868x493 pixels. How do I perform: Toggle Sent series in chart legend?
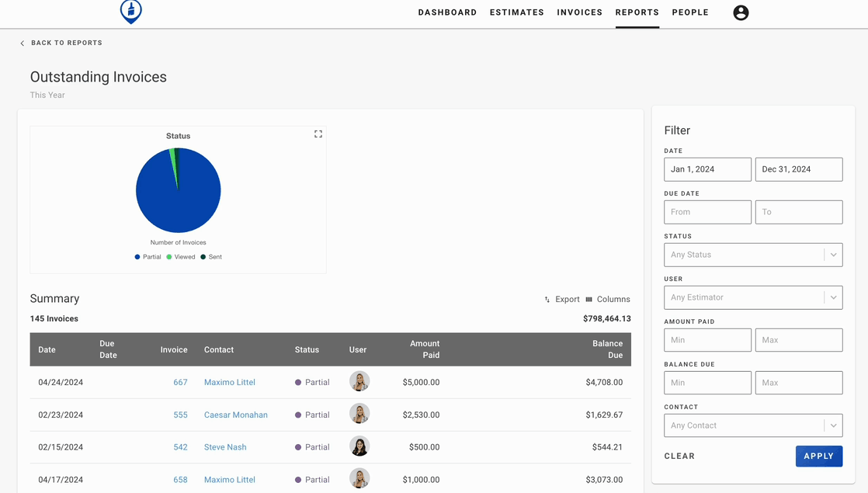click(x=211, y=257)
